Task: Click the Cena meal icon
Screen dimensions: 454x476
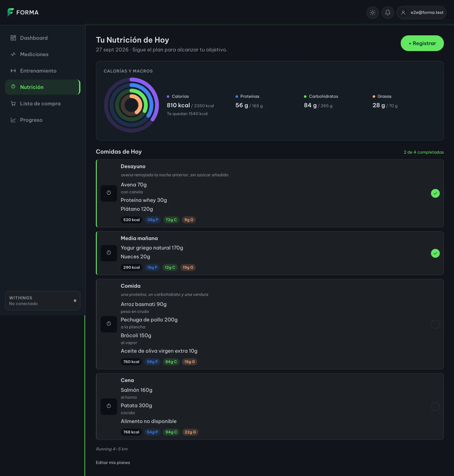Action: coord(109,406)
